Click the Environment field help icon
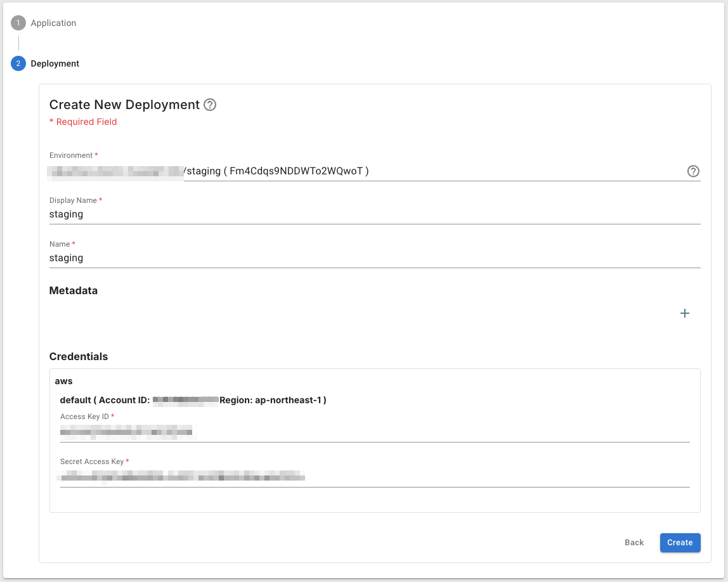728x582 pixels. coord(693,171)
